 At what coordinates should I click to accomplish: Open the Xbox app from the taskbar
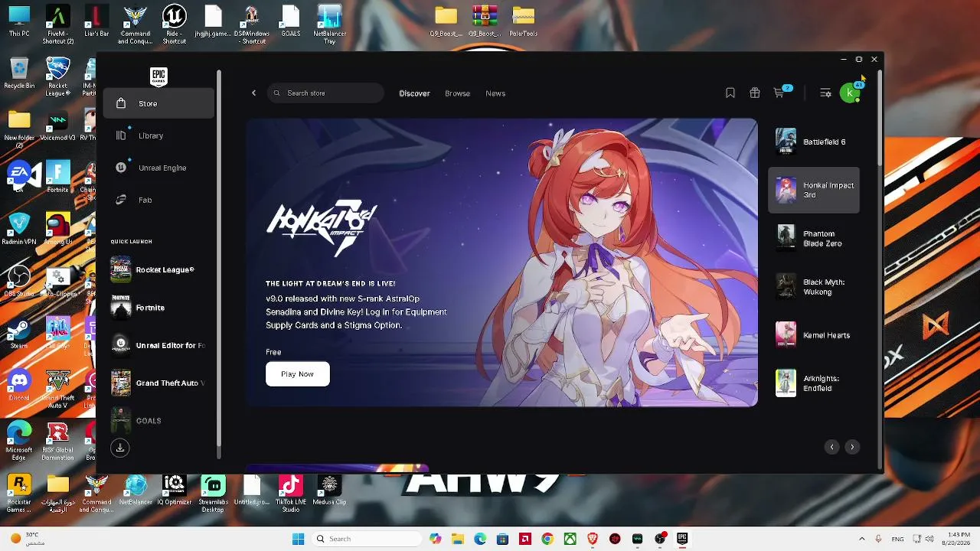[570, 539]
